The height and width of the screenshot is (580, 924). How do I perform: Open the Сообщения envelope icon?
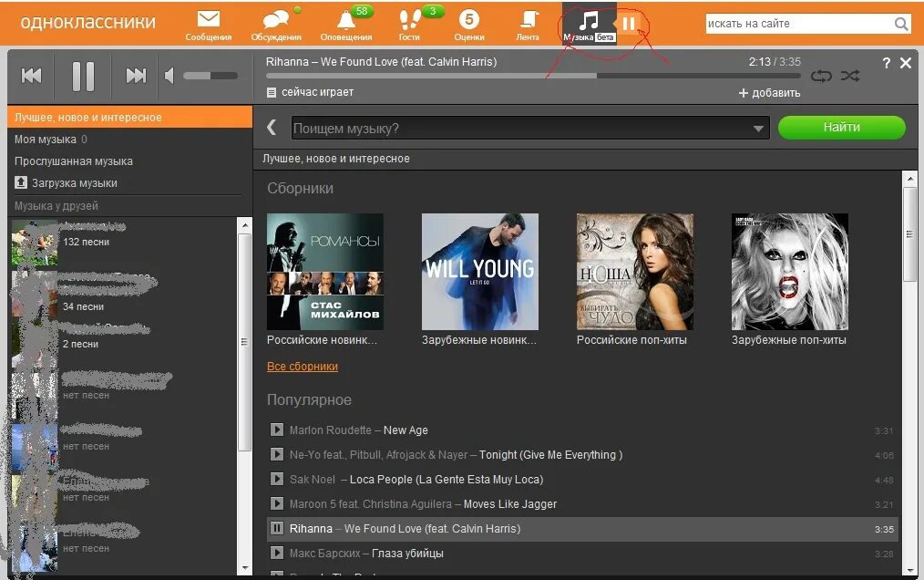point(208,19)
